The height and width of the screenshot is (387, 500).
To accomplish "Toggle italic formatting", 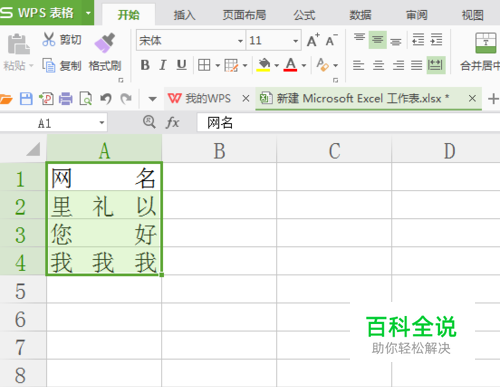I will [163, 65].
